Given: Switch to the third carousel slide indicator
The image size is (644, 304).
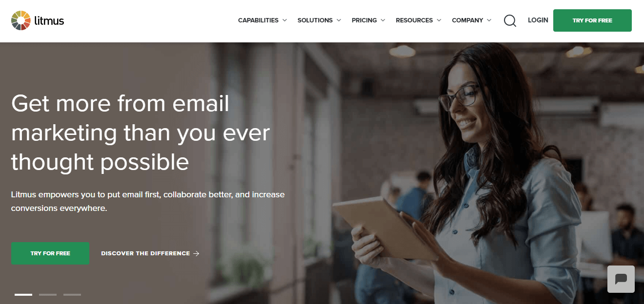Looking at the screenshot, I should click(72, 295).
